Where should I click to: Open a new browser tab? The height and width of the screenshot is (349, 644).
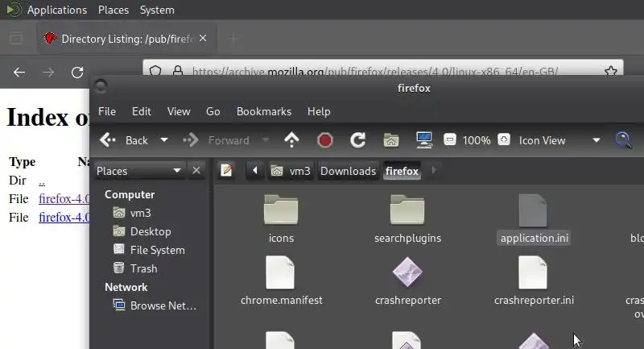pos(233,39)
